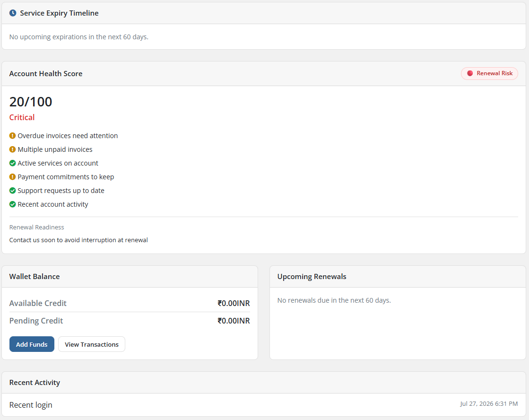Click the Add Funds button
The image size is (529, 420).
[32, 344]
